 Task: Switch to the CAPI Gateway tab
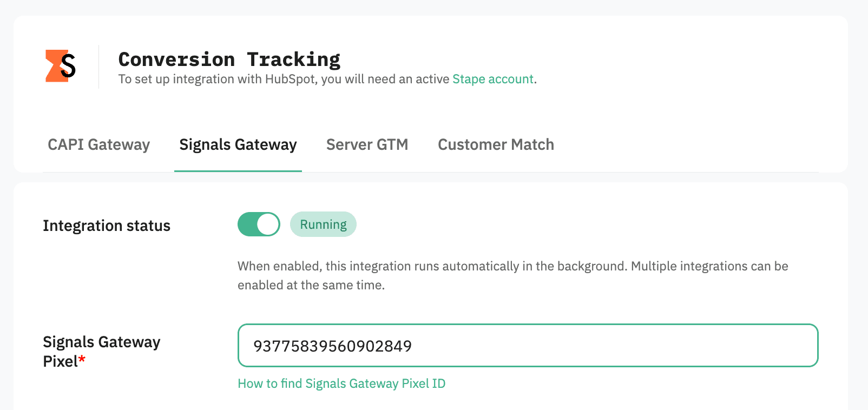pyautogui.click(x=98, y=144)
